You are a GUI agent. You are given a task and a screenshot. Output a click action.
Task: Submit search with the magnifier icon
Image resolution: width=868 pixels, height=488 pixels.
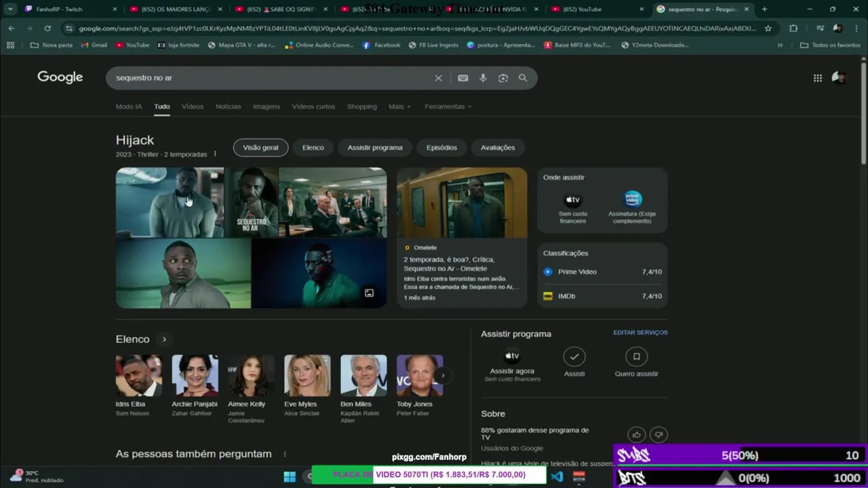[x=523, y=78]
